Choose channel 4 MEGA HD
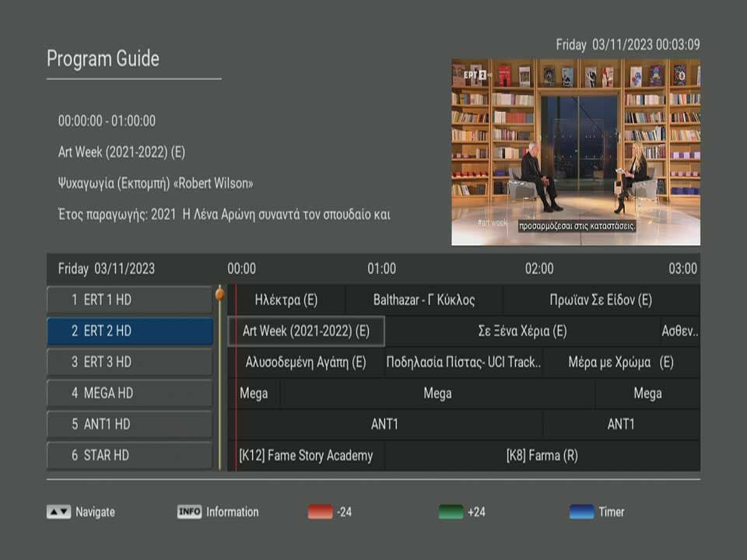747x560 pixels. 129,393
